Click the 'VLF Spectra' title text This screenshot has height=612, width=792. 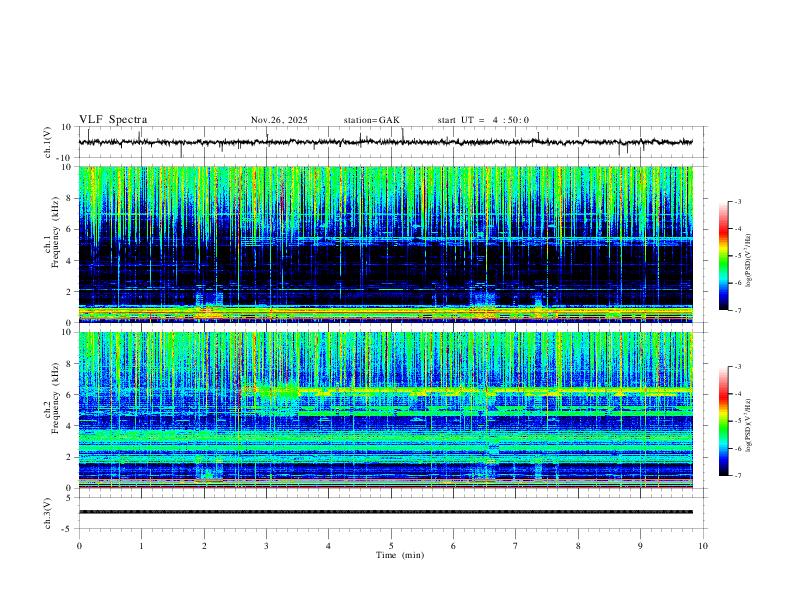point(113,120)
